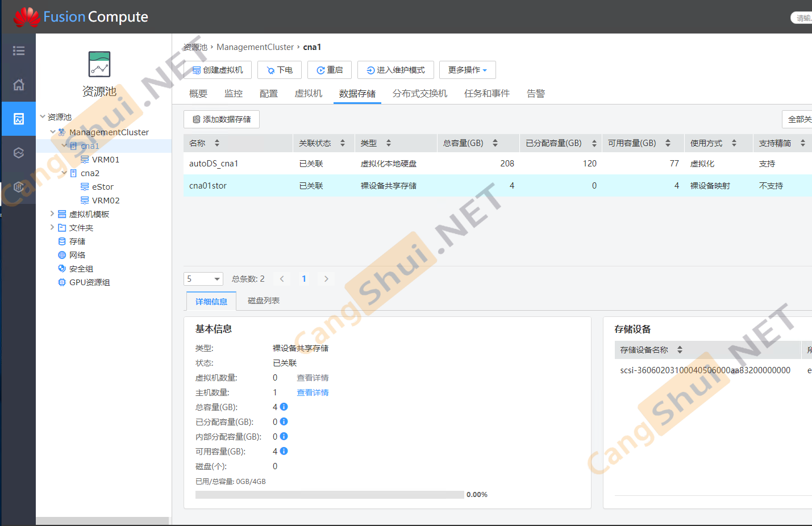Click info icon next to 可用容量(GB) value
The height and width of the screenshot is (526, 812).
(x=284, y=451)
